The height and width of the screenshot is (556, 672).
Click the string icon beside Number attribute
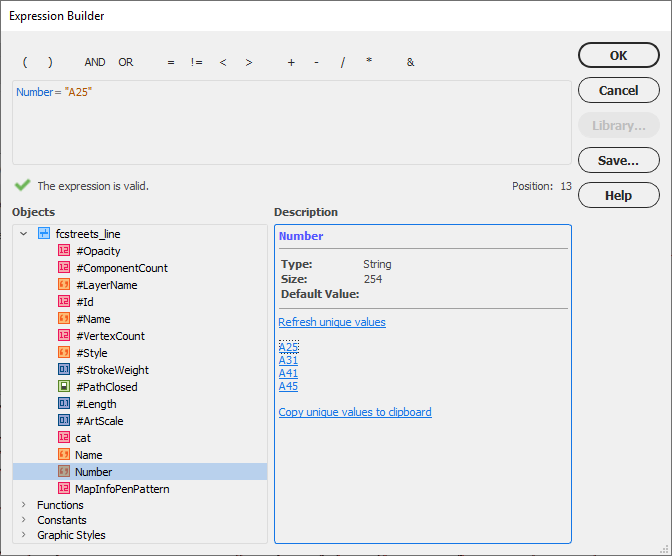(x=64, y=471)
